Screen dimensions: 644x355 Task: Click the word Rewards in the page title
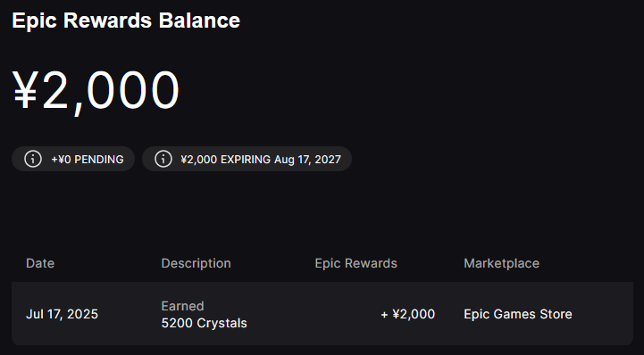(x=107, y=21)
